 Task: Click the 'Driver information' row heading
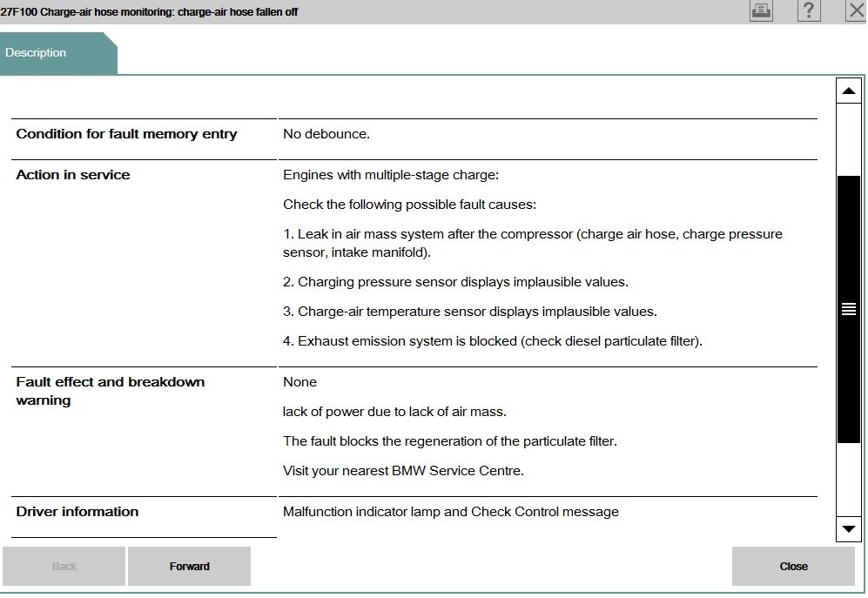point(77,512)
